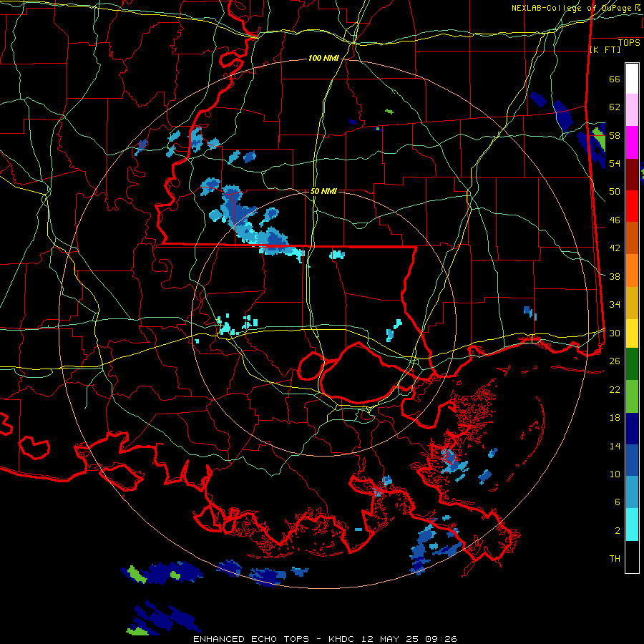Image resolution: width=644 pixels, height=644 pixels.
Task: Click the legend value 2
Action: pos(618,530)
